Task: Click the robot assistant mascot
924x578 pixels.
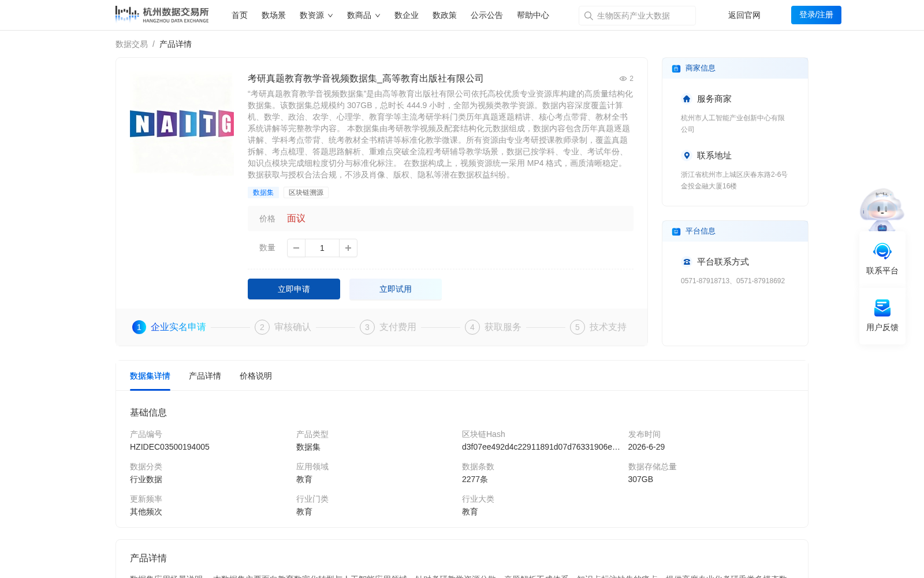Action: point(882,209)
